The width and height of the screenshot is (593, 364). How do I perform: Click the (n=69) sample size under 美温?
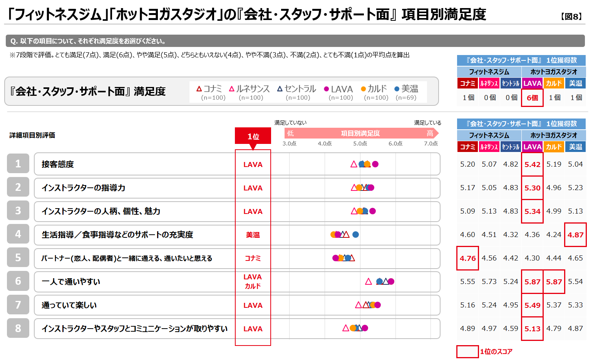pyautogui.click(x=406, y=98)
